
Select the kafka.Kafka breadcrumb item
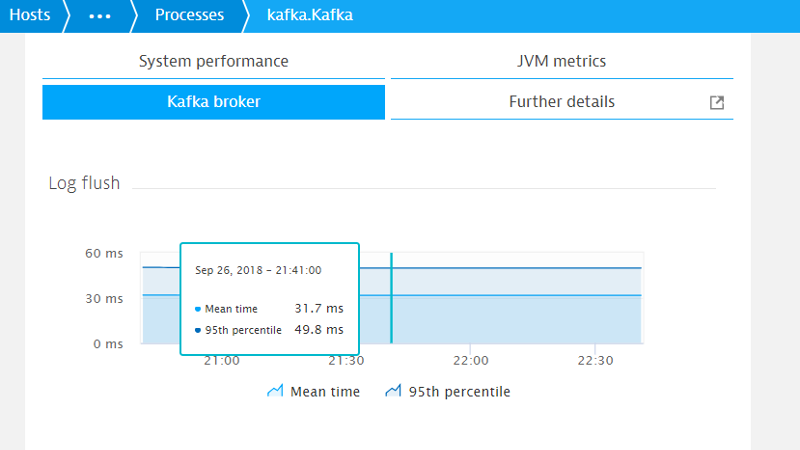(309, 16)
